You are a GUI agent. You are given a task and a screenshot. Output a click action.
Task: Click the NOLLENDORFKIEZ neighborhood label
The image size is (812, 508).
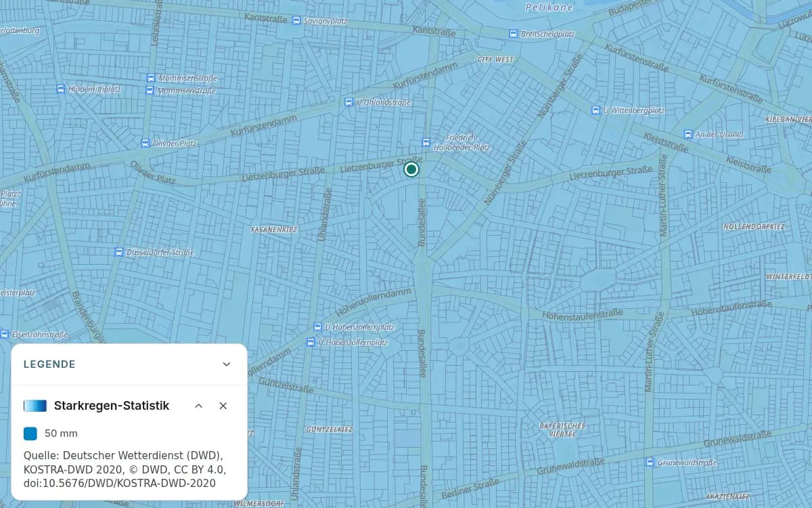click(754, 226)
